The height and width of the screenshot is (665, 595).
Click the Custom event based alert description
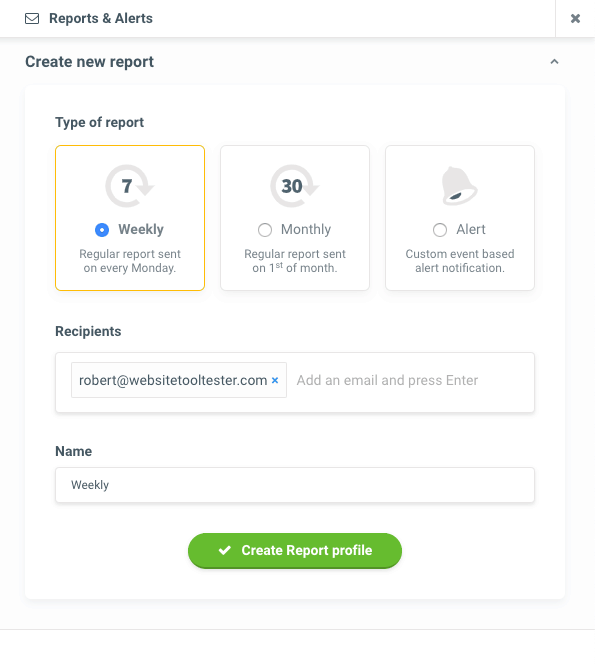[x=460, y=261]
